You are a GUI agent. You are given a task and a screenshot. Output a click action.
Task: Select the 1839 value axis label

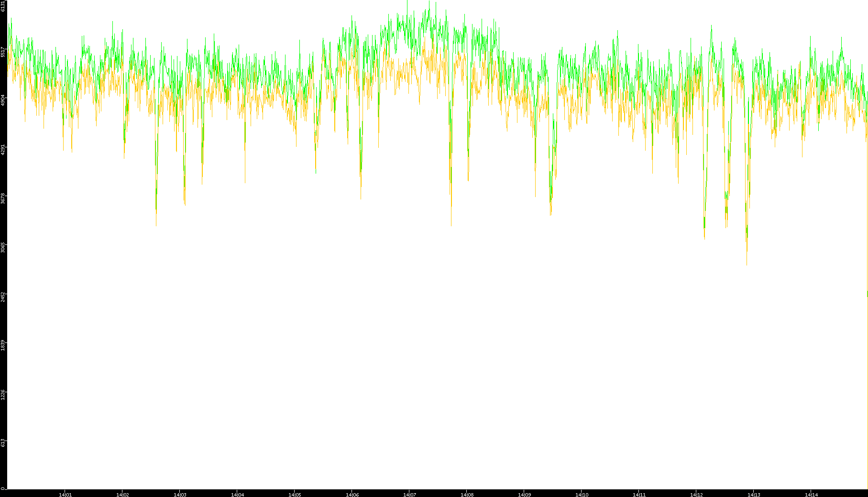[x=3, y=345]
